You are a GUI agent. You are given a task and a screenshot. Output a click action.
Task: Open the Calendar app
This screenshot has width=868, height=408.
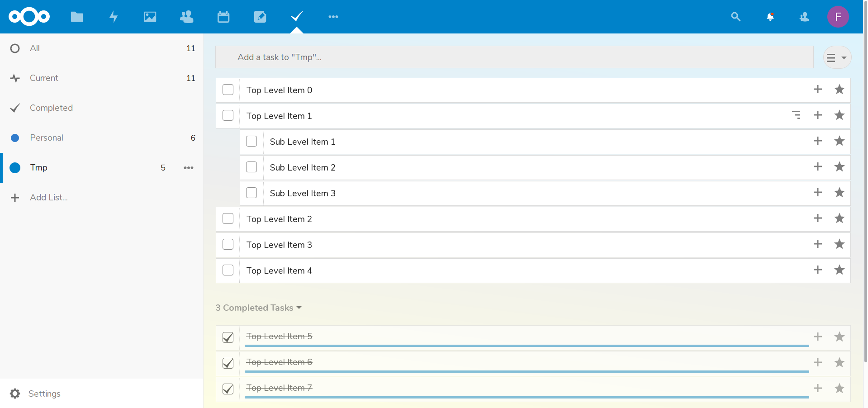223,17
